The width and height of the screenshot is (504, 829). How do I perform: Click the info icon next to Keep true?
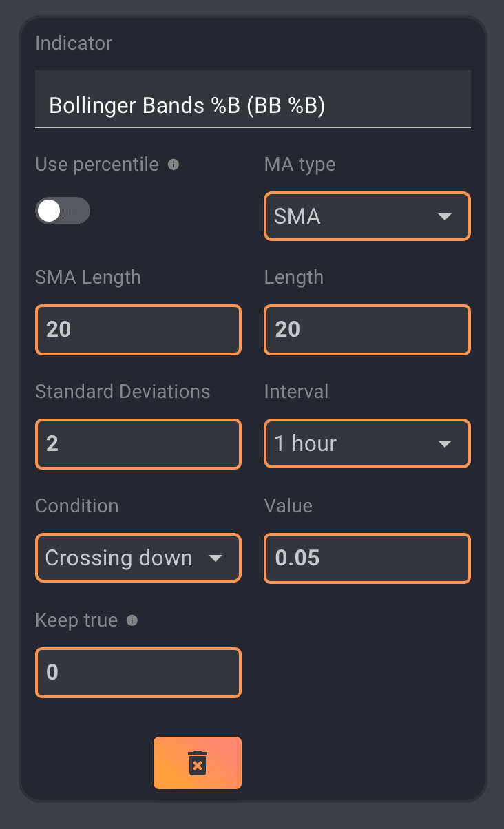click(132, 620)
